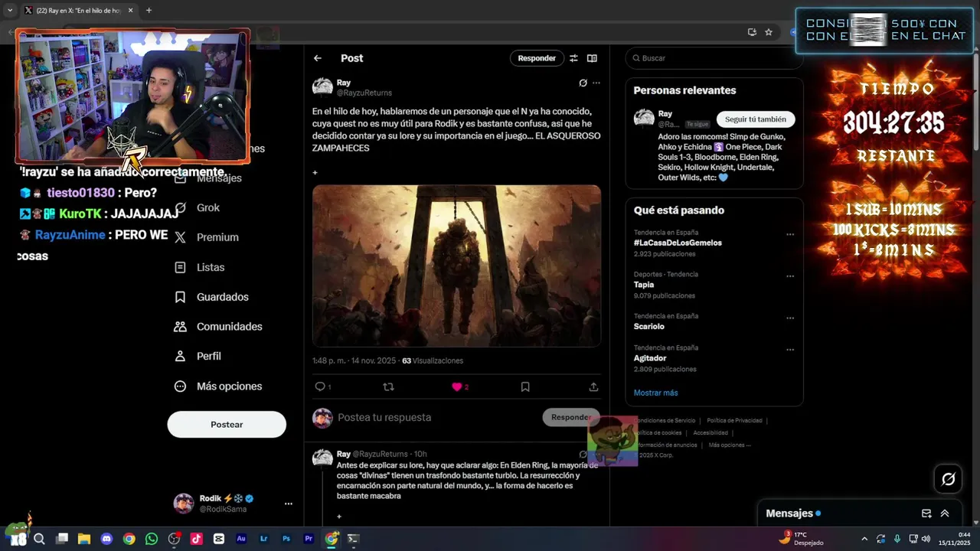980x551 pixels.
Task: Open Listas in the left sidebar
Action: tap(200, 267)
